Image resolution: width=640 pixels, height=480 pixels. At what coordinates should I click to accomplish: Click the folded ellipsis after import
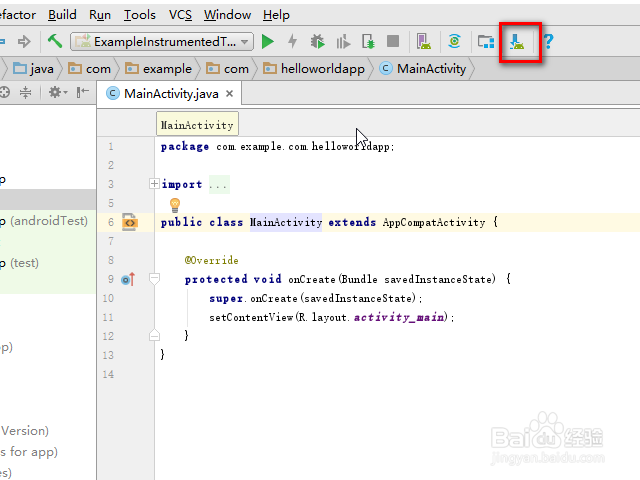219,184
